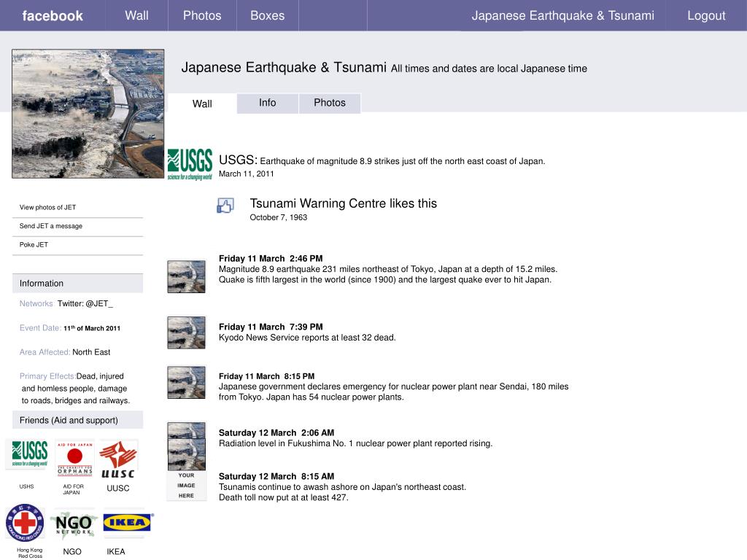Open Boxes in the top navigation bar

tap(267, 15)
